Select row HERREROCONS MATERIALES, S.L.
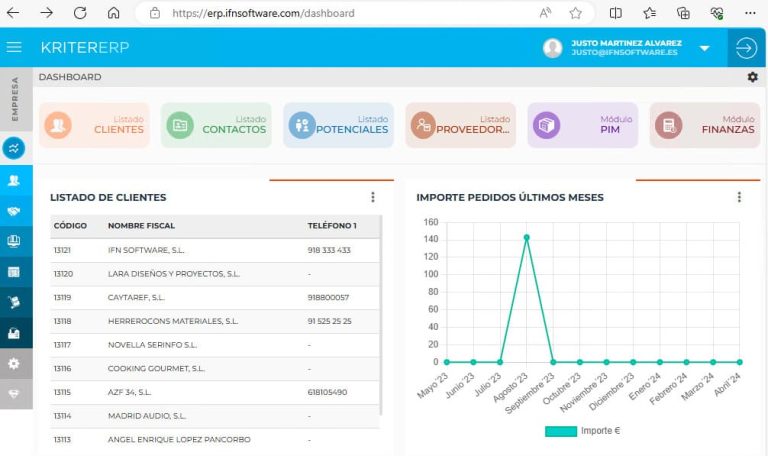This screenshot has width=768, height=456. 215,321
